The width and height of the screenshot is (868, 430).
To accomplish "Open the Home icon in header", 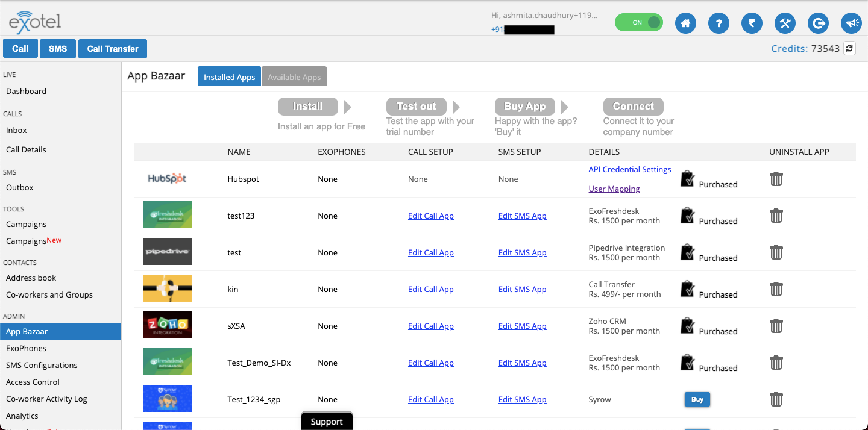I will click(685, 23).
